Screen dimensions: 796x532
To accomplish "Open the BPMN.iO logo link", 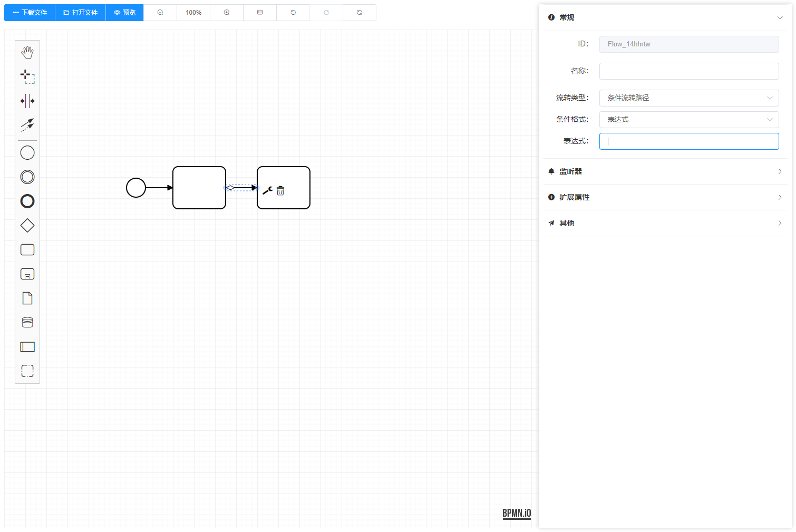I will tap(517, 514).
